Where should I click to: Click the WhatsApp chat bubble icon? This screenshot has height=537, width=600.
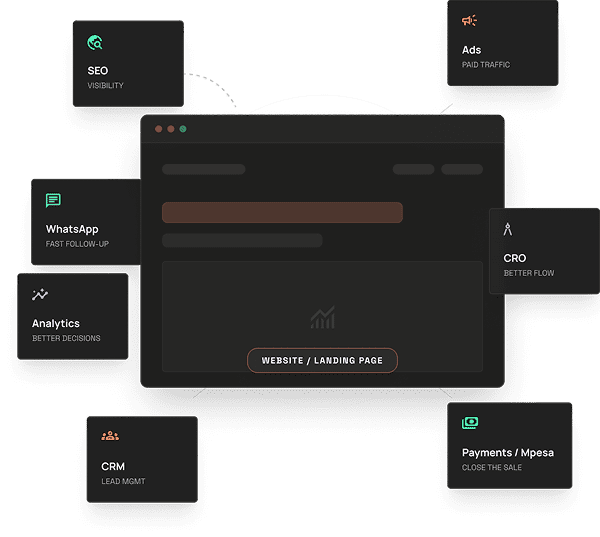tap(53, 201)
